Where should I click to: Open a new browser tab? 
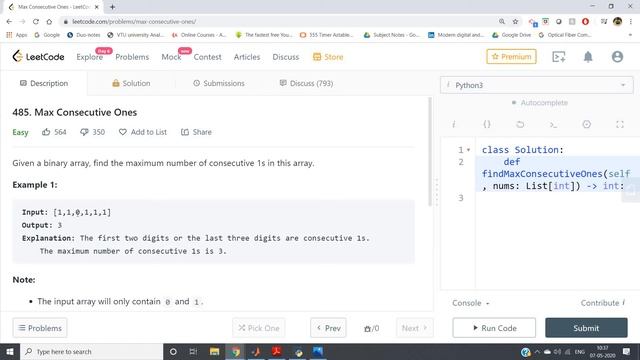pos(113,7)
